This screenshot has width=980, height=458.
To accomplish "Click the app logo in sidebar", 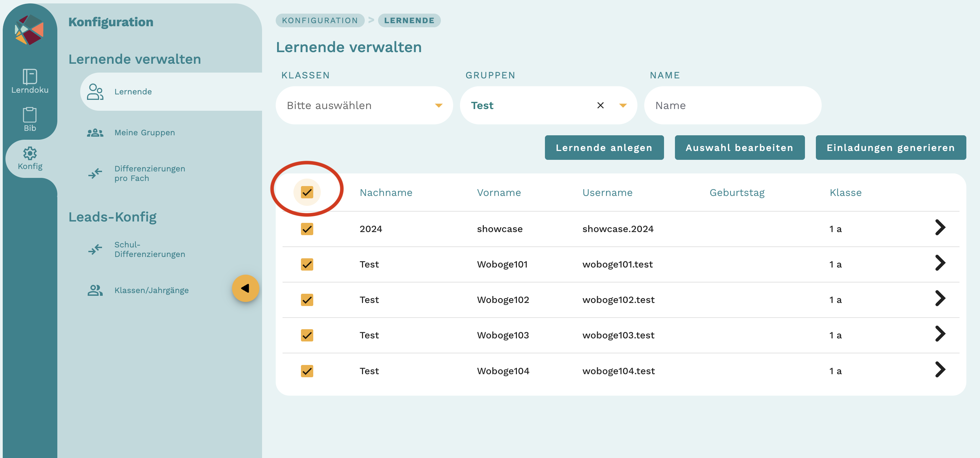I will (x=29, y=30).
